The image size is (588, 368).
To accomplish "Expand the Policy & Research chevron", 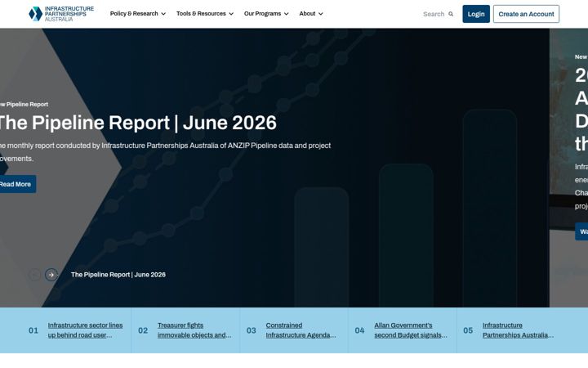I will [x=163, y=14].
